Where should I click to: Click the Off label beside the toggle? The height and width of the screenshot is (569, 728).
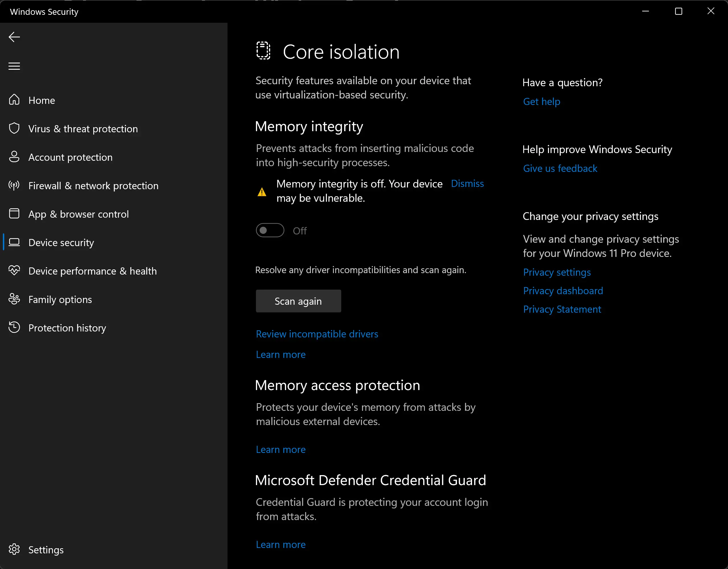point(300,231)
